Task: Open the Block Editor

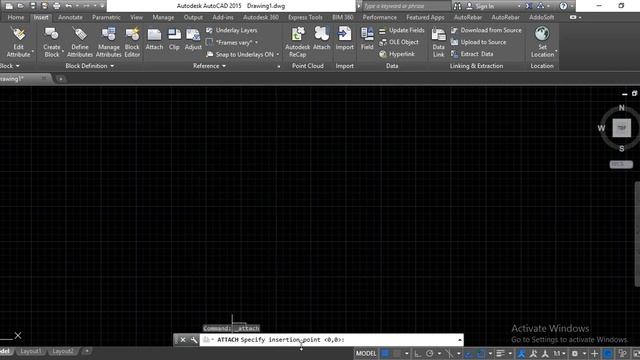Action: (x=132, y=42)
